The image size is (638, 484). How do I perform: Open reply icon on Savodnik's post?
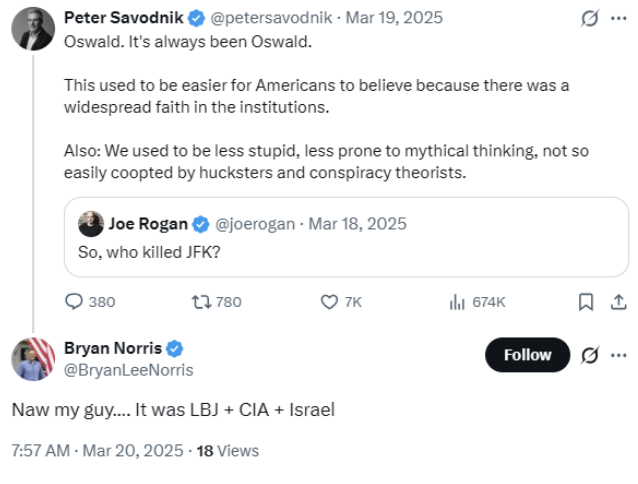pyautogui.click(x=75, y=301)
